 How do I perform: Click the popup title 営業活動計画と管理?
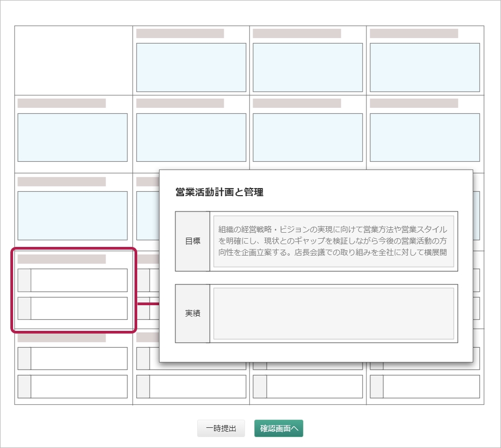tap(219, 192)
